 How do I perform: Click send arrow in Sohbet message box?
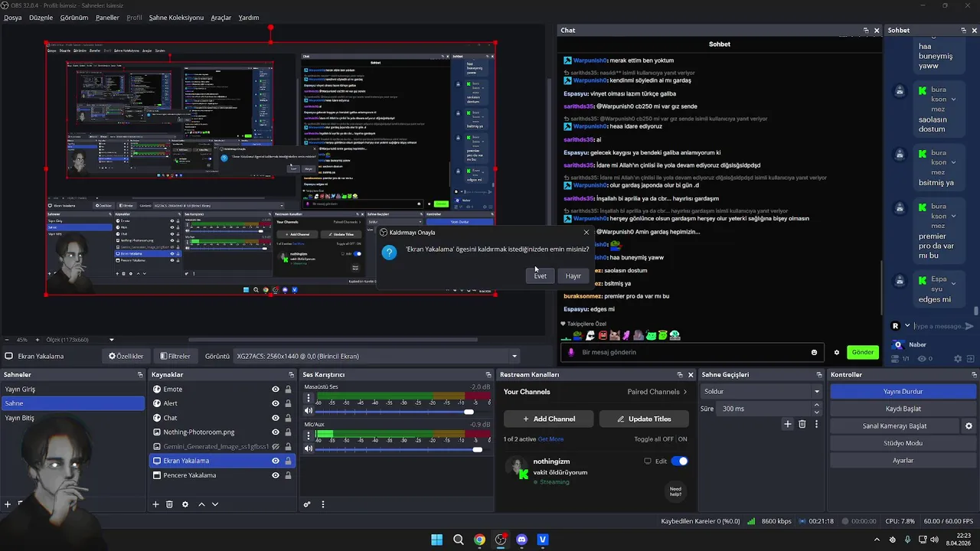(x=969, y=326)
